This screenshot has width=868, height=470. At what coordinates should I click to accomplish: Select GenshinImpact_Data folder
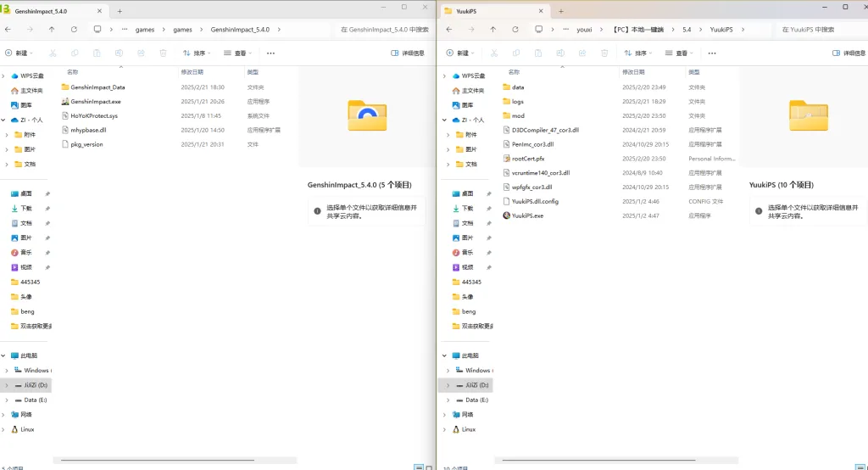pos(93,87)
